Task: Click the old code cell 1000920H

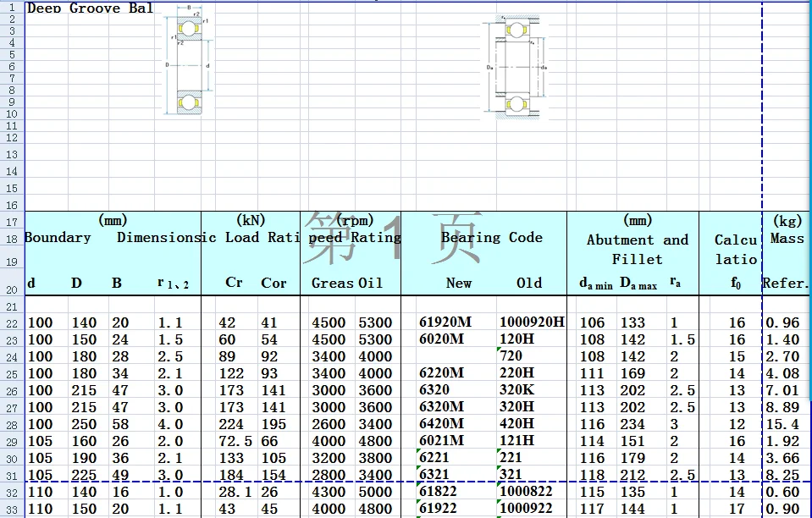Action: coord(531,322)
